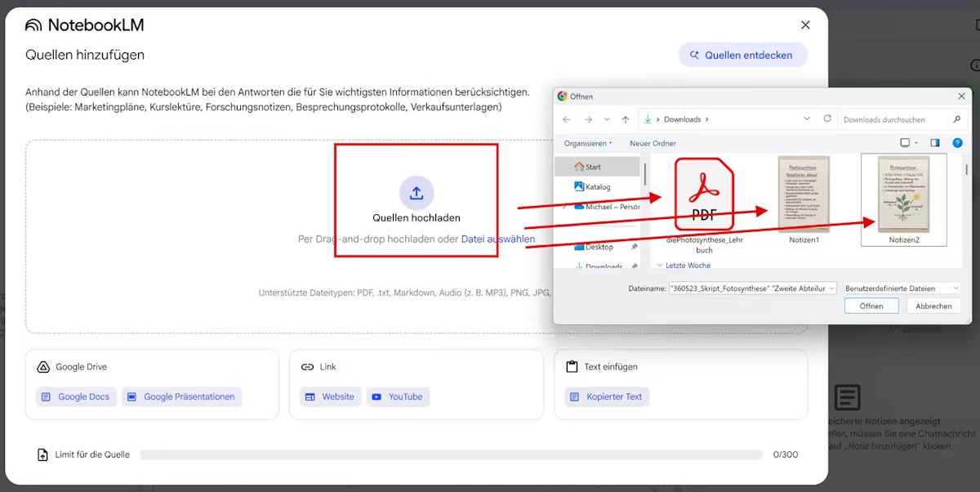The height and width of the screenshot is (492, 980).
Task: Open the Dateiname suggestions dropdown arrow
Action: point(831,288)
